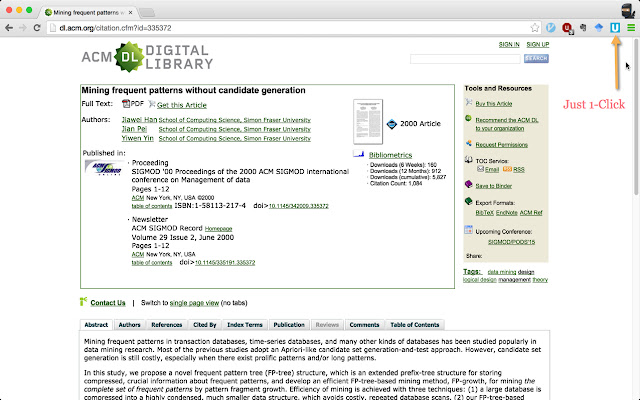The height and width of the screenshot is (400, 640).
Task: Click the red uBlock extension icon
Action: point(567,28)
